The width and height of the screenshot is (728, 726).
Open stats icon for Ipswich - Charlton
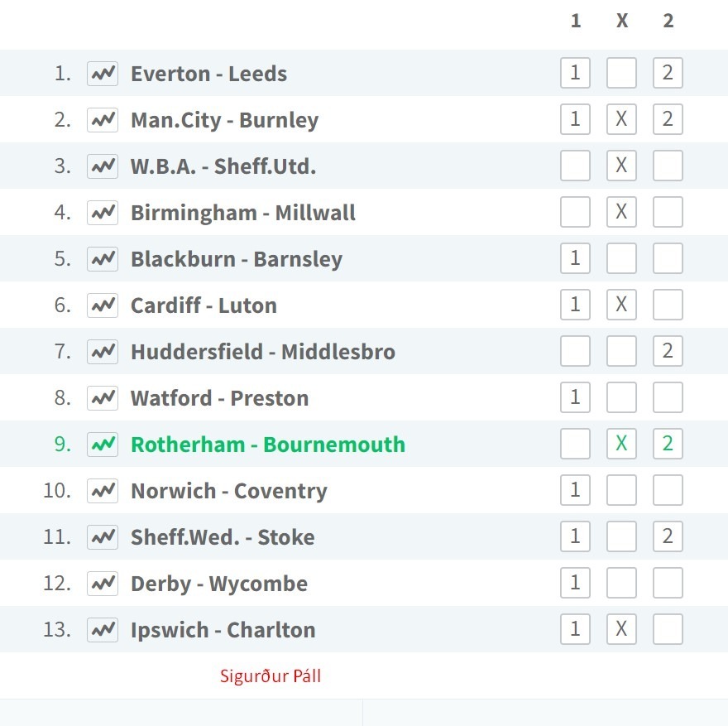(x=103, y=630)
